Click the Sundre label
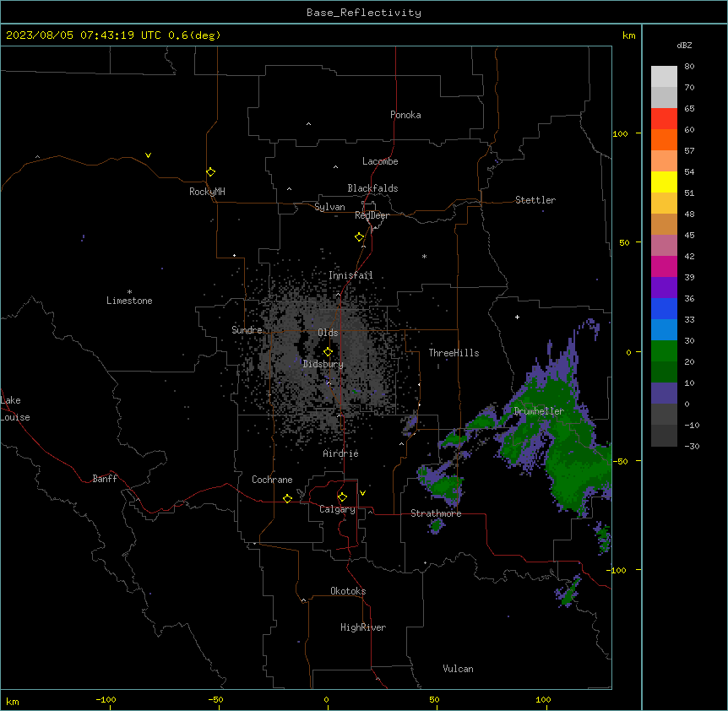 [247, 330]
